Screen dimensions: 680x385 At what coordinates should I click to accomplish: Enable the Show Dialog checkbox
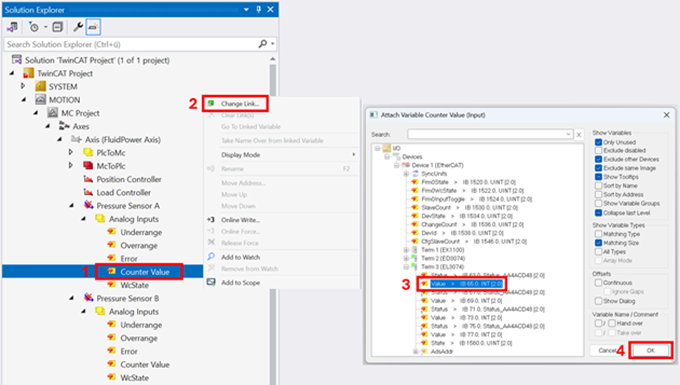click(598, 301)
